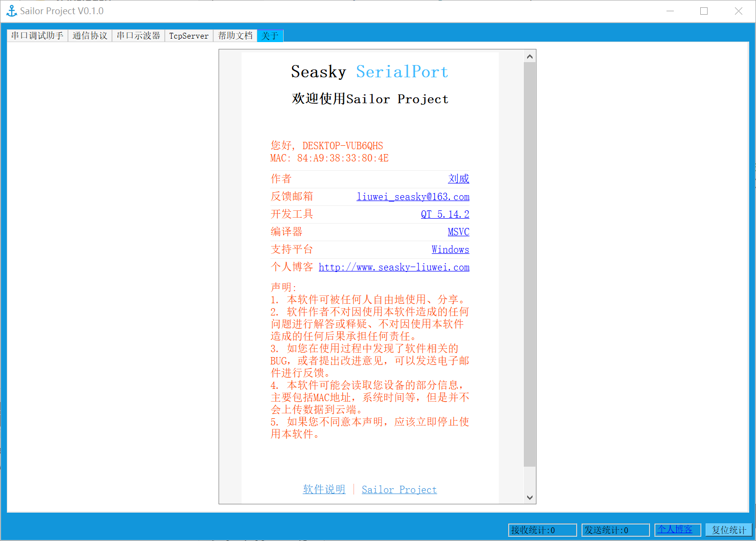Click the Sailor Project footer link
The width and height of the screenshot is (756, 541).
[x=399, y=490]
